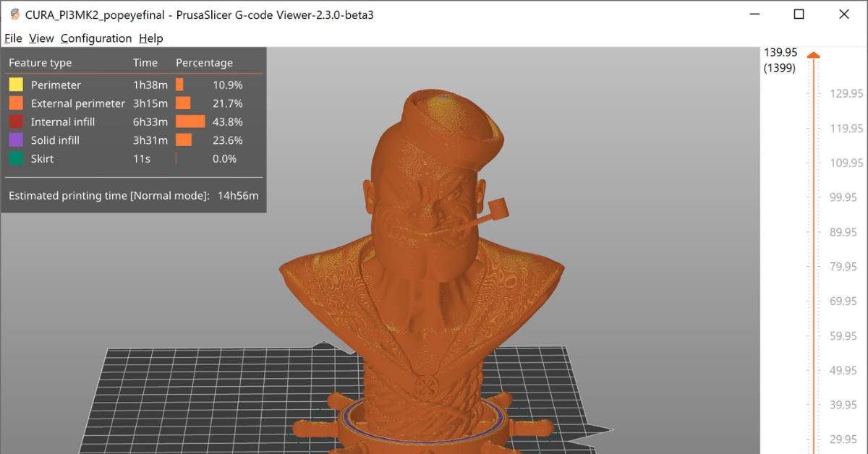Click the yellow Perimeter color swatch

[16, 85]
